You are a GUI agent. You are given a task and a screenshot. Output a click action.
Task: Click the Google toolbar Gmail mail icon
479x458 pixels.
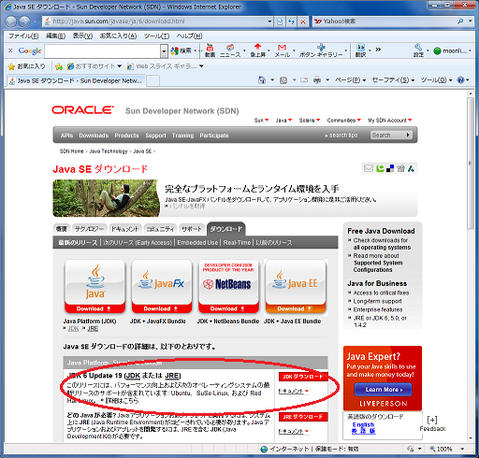coord(282,51)
